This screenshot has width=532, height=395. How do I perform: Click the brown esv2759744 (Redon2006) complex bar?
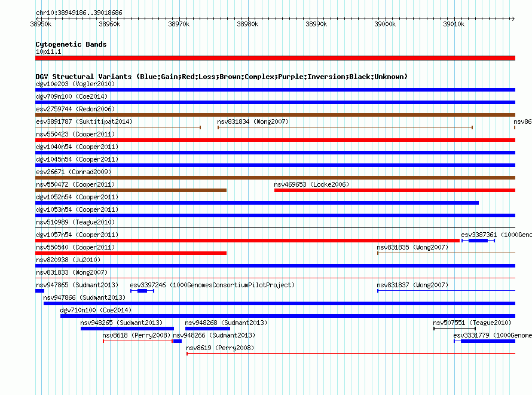coord(275,115)
